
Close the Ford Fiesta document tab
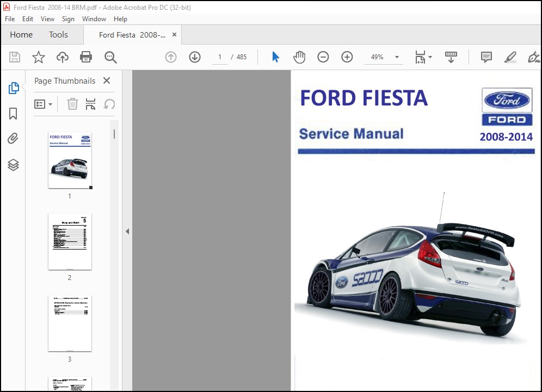coord(175,35)
